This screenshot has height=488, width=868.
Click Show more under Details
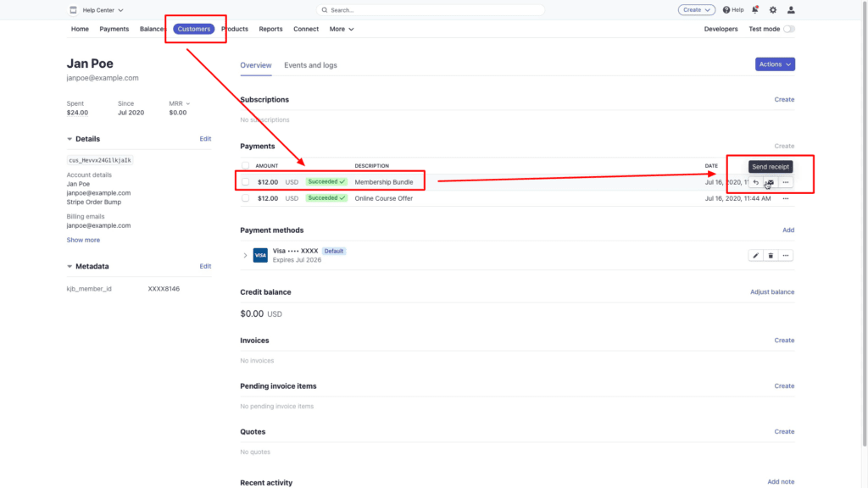click(84, 240)
